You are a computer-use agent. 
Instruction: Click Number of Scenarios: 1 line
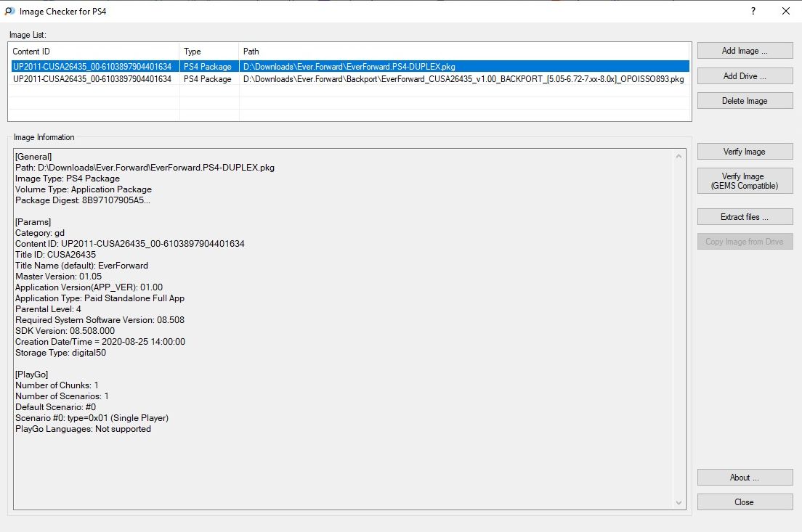click(x=62, y=396)
